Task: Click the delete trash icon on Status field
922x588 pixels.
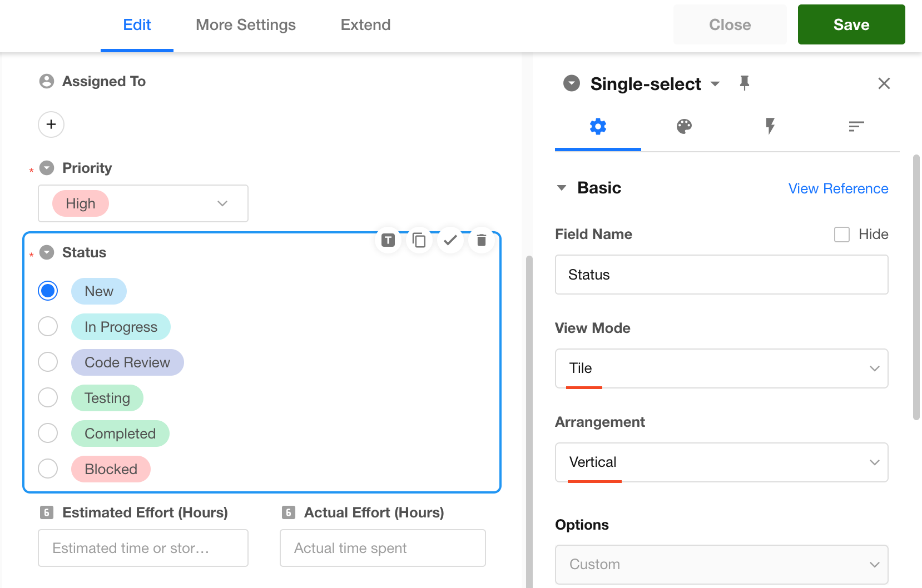Action: tap(482, 240)
